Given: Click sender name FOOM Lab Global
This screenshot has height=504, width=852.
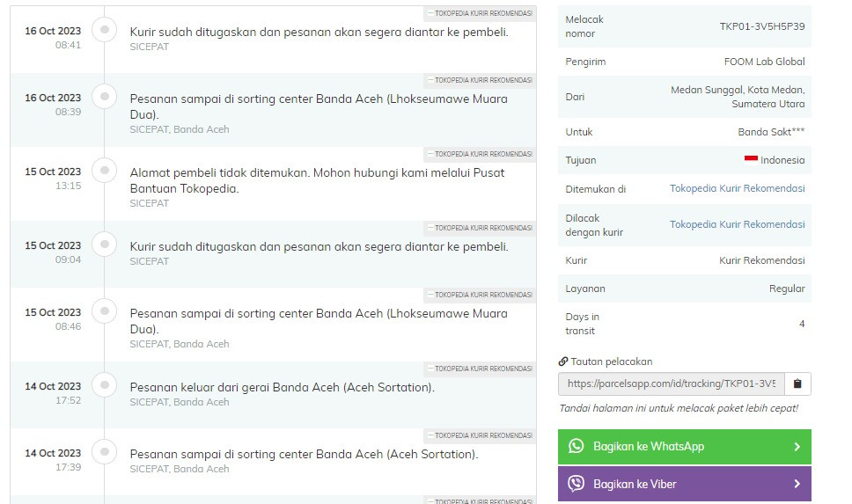Looking at the screenshot, I should (x=764, y=62).
